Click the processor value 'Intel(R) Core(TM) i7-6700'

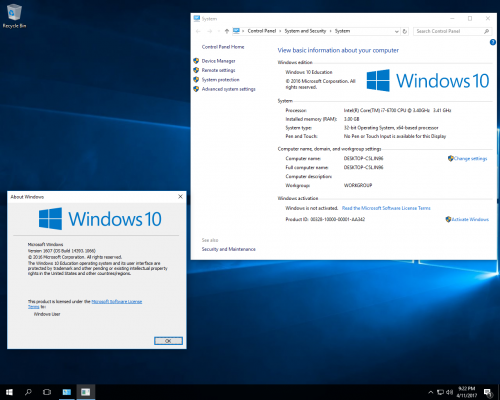point(397,110)
